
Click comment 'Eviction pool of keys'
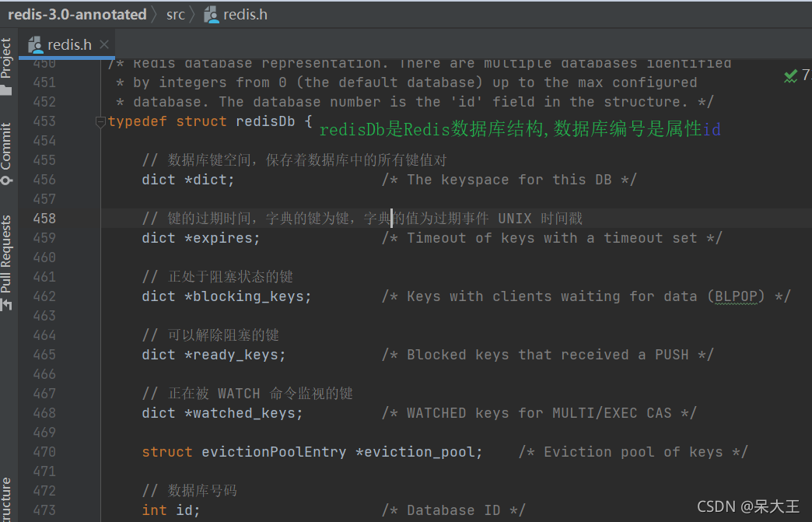[633, 452]
